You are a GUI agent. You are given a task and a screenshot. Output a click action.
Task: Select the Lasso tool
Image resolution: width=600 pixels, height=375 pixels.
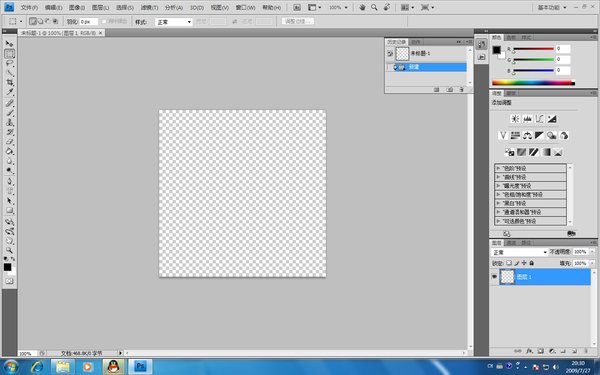click(x=10, y=64)
